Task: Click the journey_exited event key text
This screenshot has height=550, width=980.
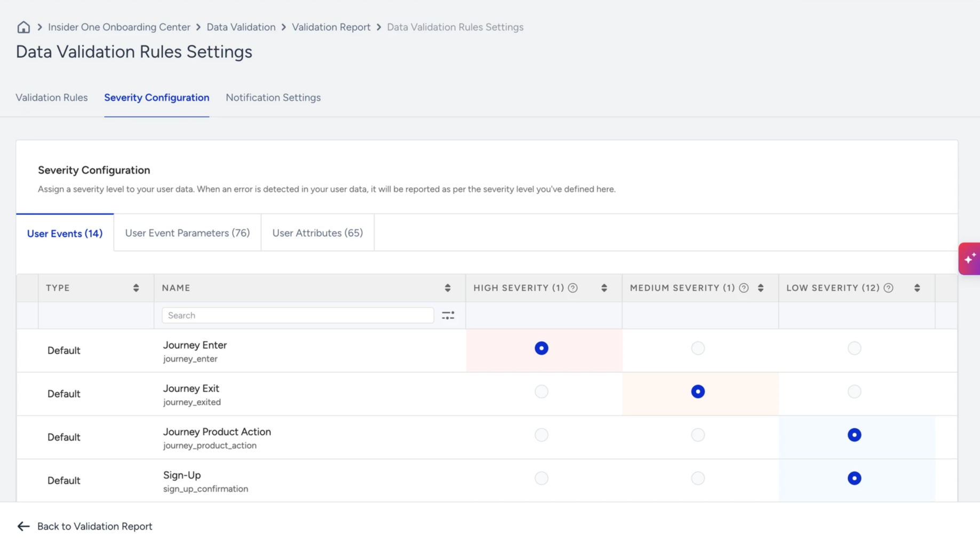Action: [192, 402]
